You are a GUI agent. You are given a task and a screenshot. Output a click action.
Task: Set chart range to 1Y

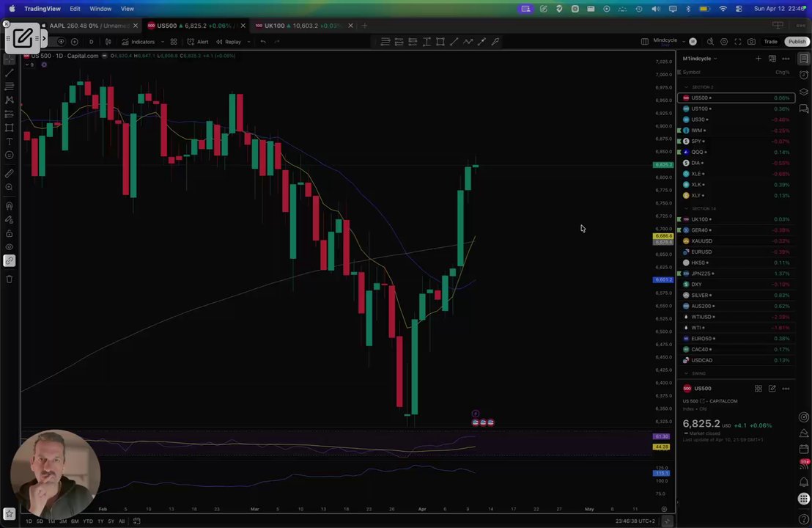tap(100, 521)
